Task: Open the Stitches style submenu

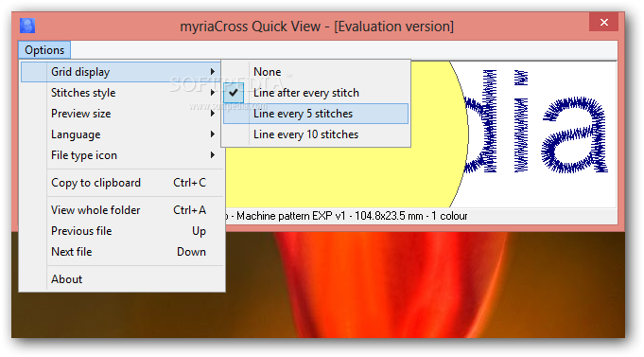Action: 121,93
